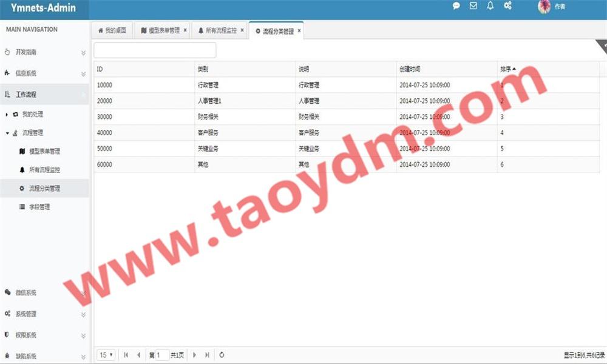This screenshot has height=364, width=607.
Task: Close the 模型表单管理 tab
Action: (x=185, y=30)
